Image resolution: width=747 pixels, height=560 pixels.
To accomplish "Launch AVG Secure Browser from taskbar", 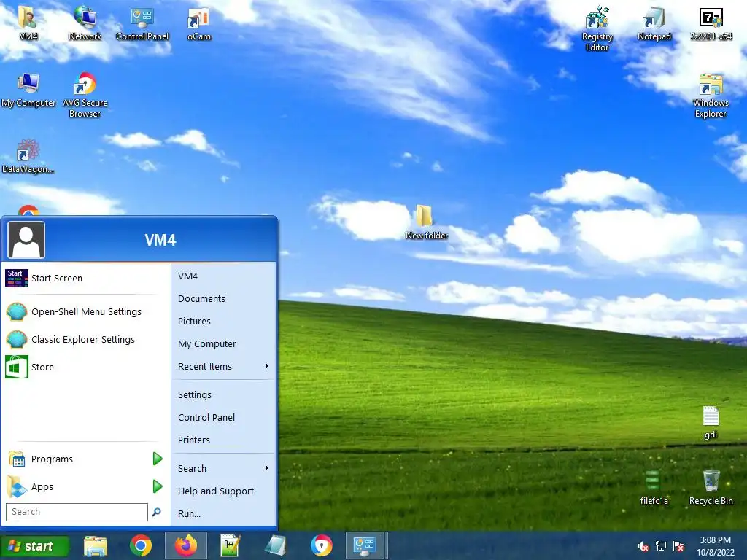I will (321, 545).
